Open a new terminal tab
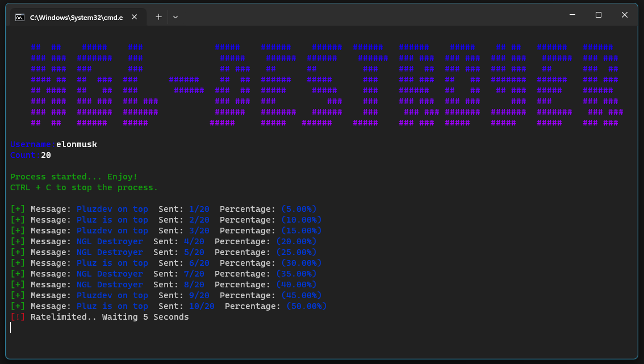The image size is (644, 364). (158, 17)
